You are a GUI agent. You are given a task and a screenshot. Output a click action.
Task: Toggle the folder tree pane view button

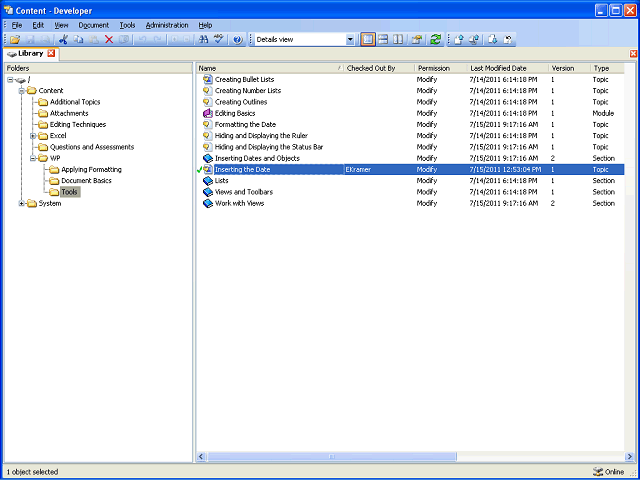[368, 40]
